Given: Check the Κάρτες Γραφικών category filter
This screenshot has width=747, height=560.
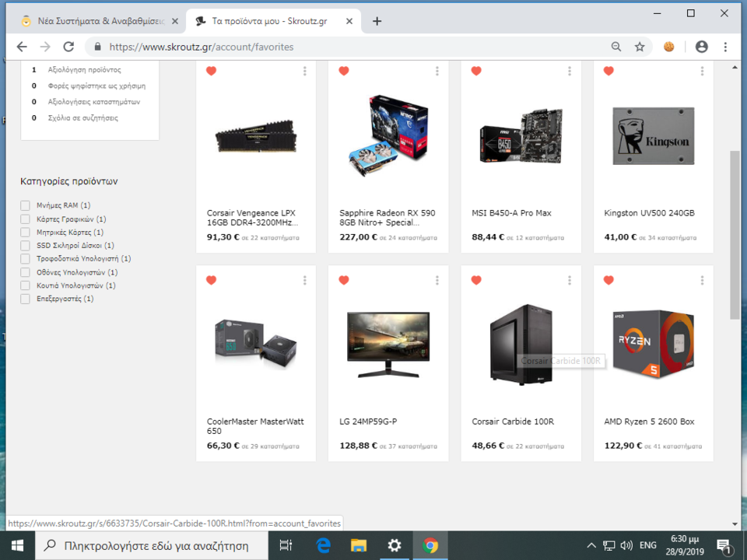Looking at the screenshot, I should click(25, 219).
